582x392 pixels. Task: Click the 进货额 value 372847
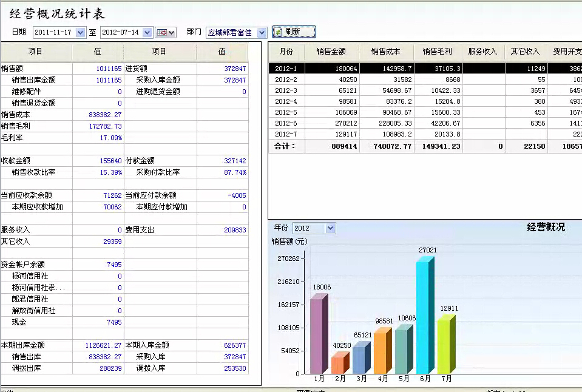(x=235, y=69)
